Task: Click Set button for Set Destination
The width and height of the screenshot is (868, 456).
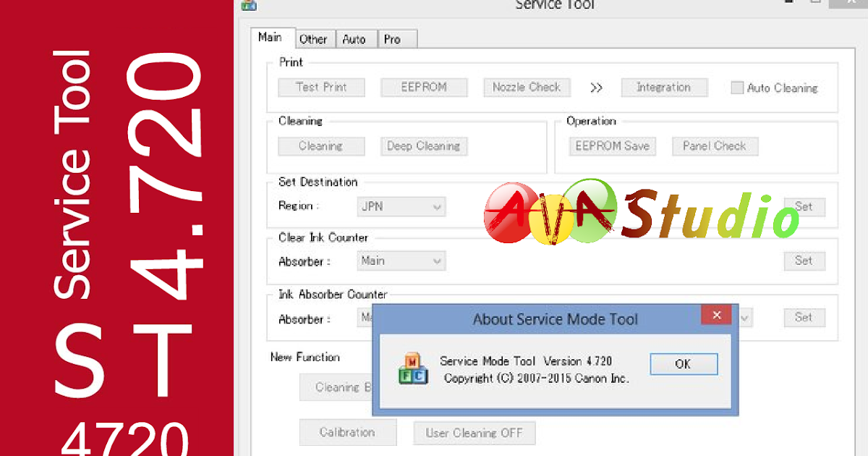Action: (x=804, y=206)
